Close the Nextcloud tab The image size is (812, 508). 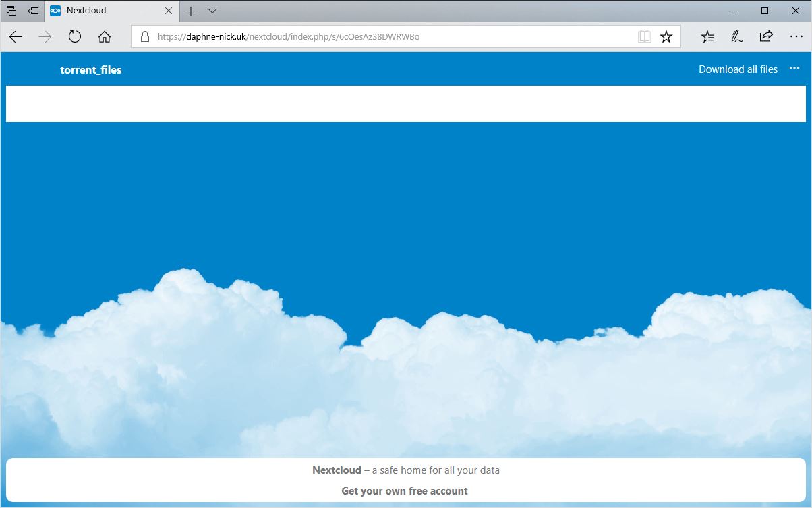tap(169, 11)
